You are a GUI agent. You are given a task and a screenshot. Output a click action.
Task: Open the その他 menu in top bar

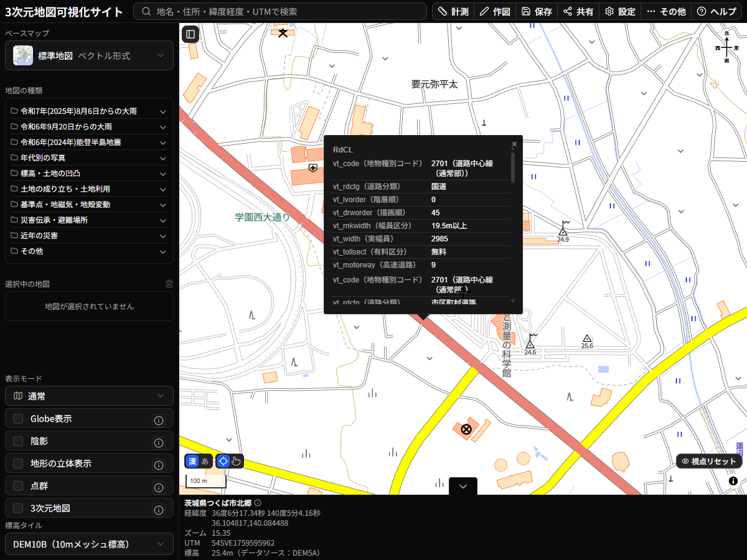point(666,11)
